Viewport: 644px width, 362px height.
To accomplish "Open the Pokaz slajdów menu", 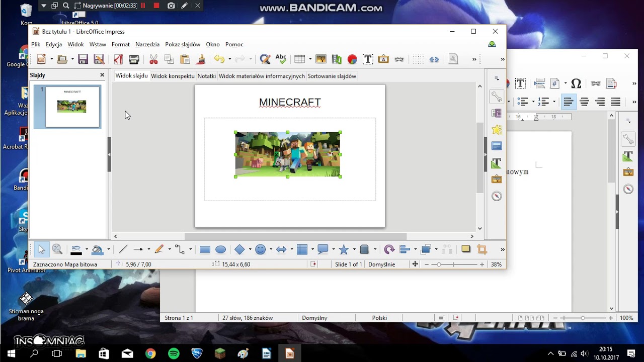I will tap(183, 44).
